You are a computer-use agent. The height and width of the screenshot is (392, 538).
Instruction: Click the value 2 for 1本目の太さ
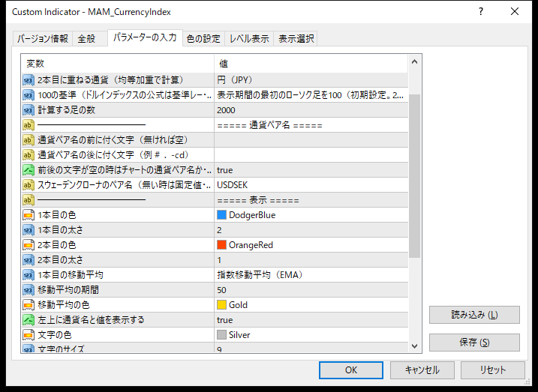(311, 230)
